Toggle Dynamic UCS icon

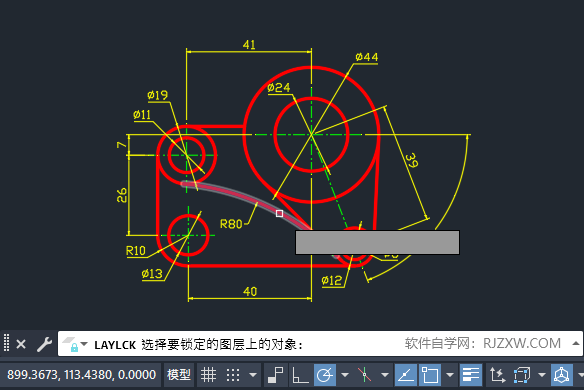497,375
